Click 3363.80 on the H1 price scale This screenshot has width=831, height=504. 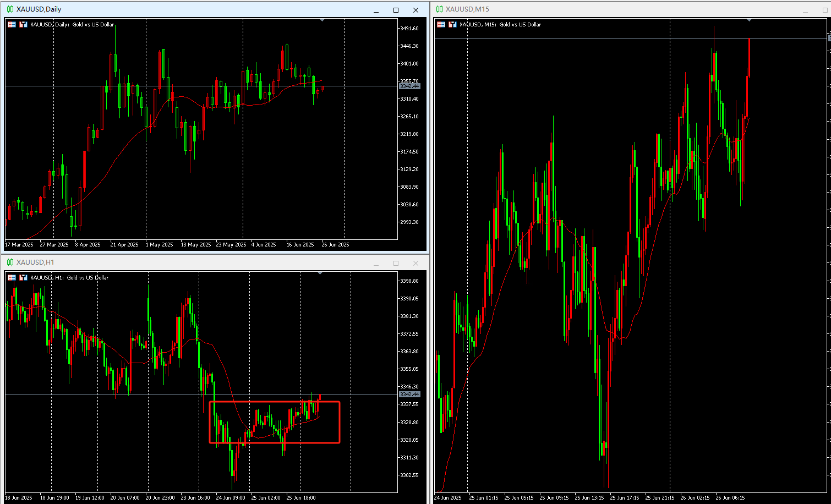click(x=409, y=352)
